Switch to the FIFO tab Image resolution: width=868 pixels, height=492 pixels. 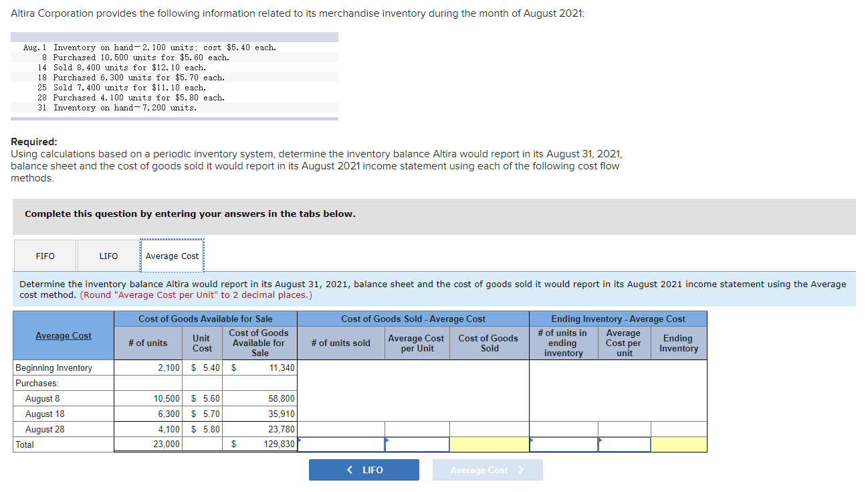(45, 256)
